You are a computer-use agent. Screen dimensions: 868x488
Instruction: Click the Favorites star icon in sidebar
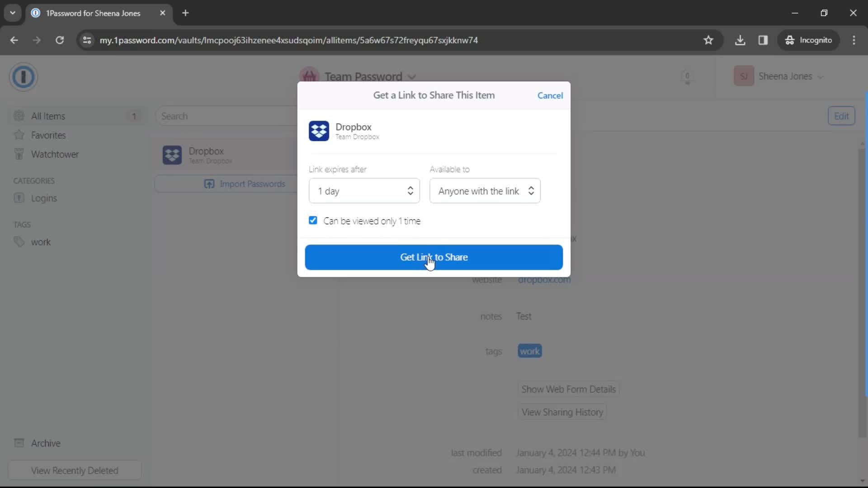point(19,135)
